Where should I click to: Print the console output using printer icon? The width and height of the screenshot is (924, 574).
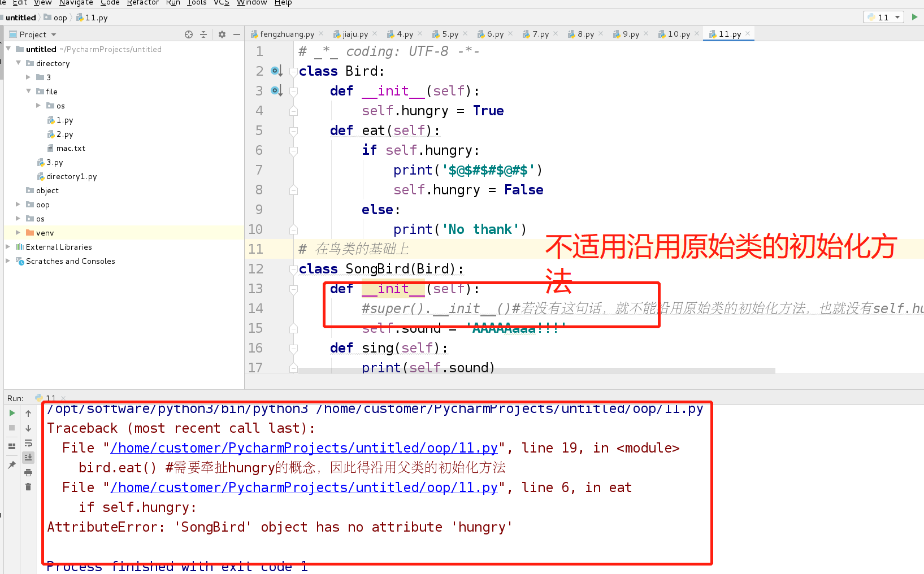click(28, 472)
